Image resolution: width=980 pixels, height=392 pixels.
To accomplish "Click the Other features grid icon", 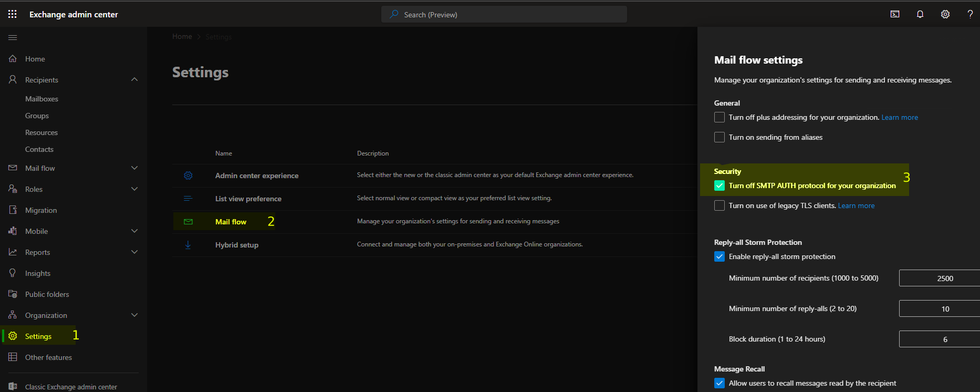I will coord(13,357).
